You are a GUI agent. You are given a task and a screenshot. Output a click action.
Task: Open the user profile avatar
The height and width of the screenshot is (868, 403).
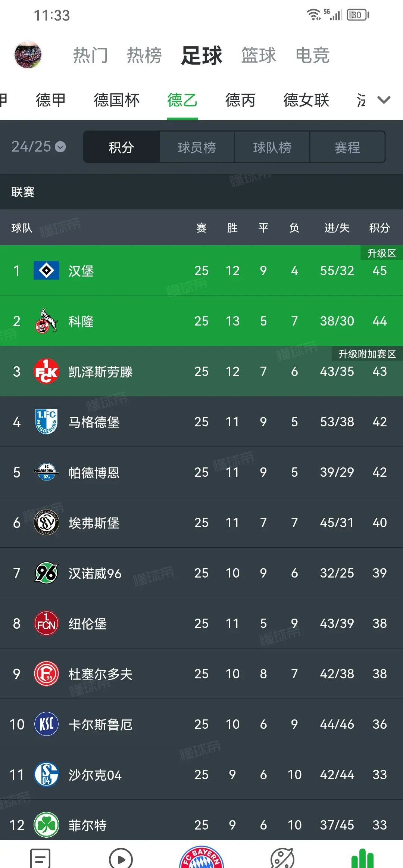[x=28, y=55]
